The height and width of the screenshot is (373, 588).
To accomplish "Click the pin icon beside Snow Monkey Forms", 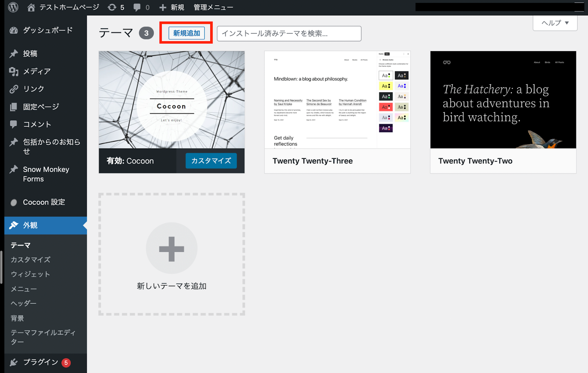I will (x=14, y=169).
